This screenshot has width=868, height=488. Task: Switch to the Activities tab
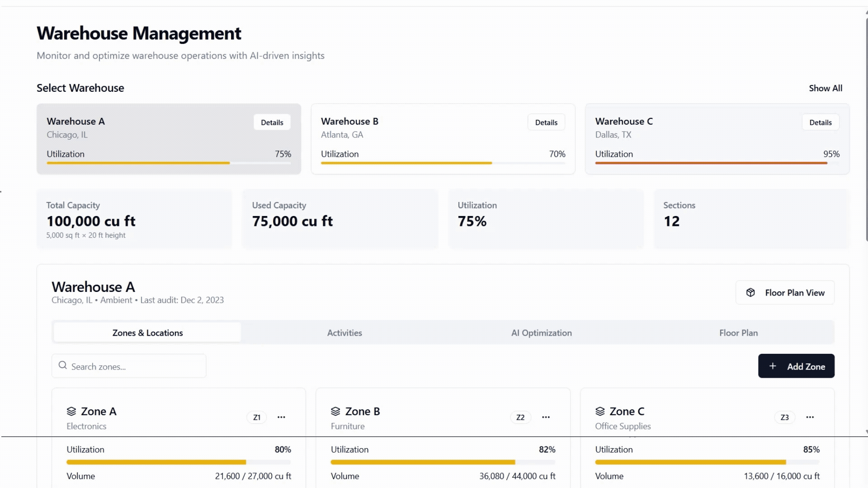[x=344, y=333]
